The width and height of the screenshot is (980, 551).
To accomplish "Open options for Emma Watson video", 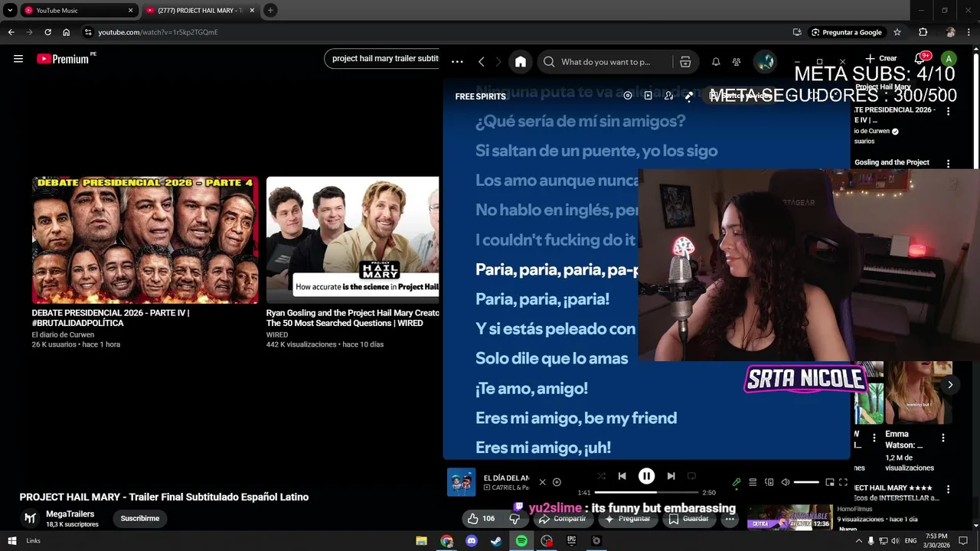I will click(x=943, y=439).
